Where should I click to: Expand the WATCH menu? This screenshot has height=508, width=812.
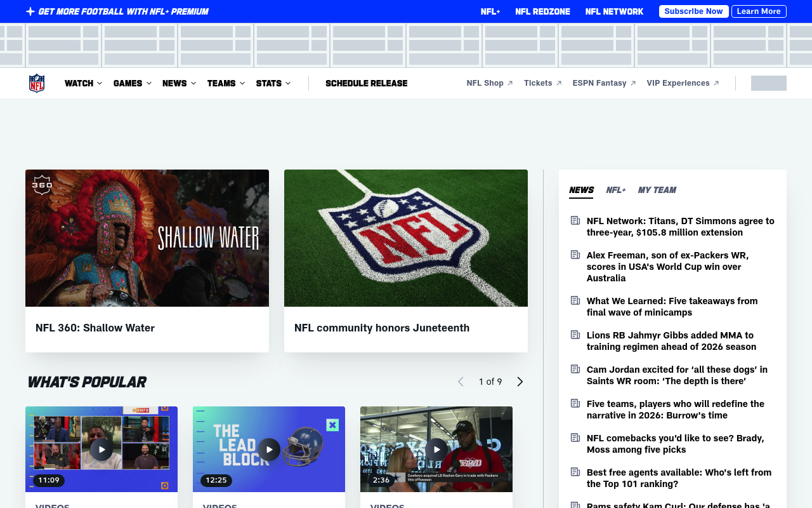point(83,83)
